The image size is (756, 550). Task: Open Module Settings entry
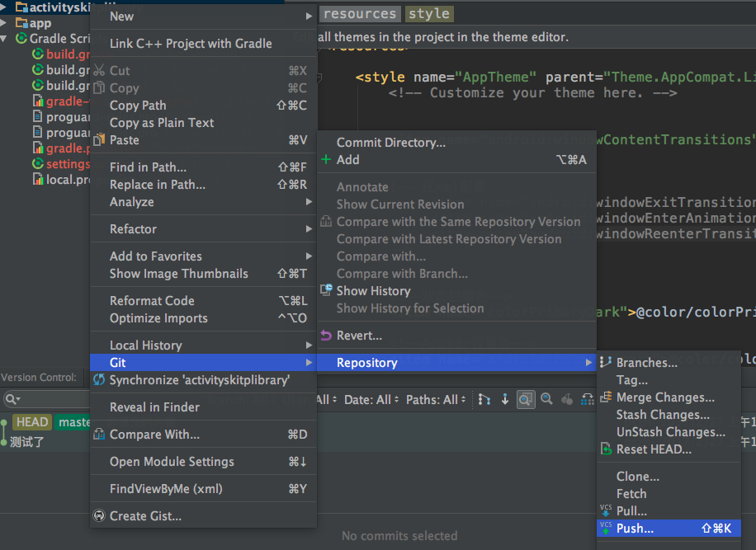(x=204, y=462)
